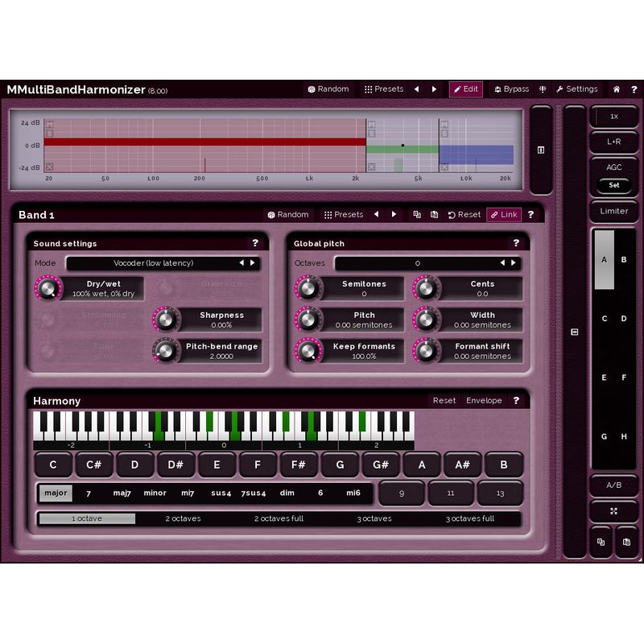This screenshot has width=644, height=644.
Task: Toggle the Band 1 Link button
Action: point(504,214)
